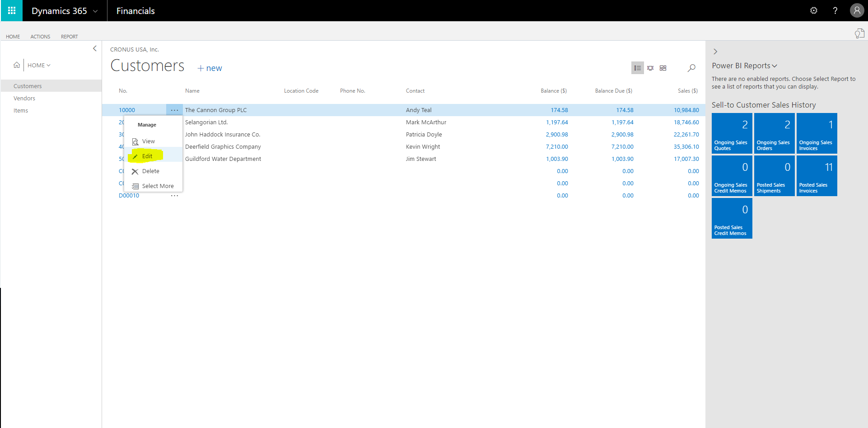Open the user account avatar
The width and height of the screenshot is (868, 428).
click(x=857, y=10)
